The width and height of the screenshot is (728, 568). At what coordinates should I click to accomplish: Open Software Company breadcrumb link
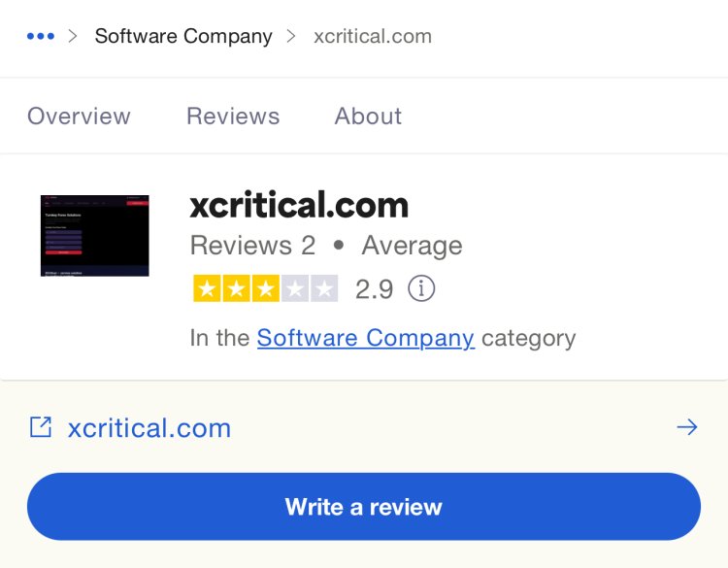183,36
